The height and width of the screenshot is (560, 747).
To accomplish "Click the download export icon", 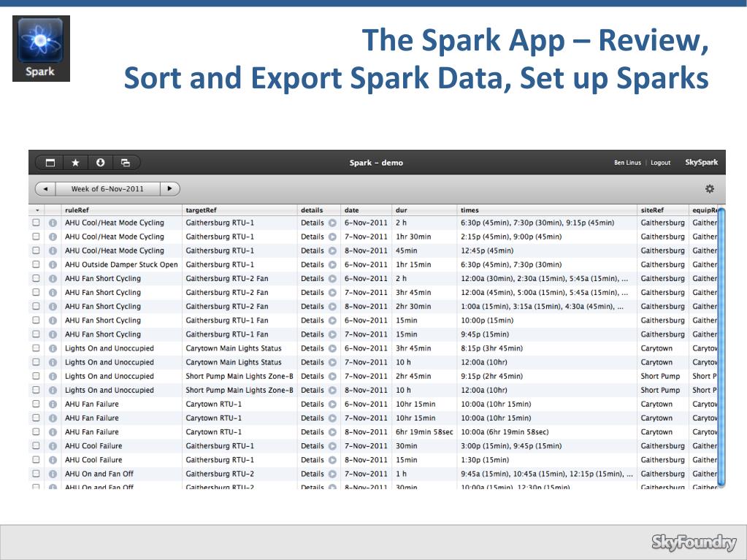I will 100,162.
